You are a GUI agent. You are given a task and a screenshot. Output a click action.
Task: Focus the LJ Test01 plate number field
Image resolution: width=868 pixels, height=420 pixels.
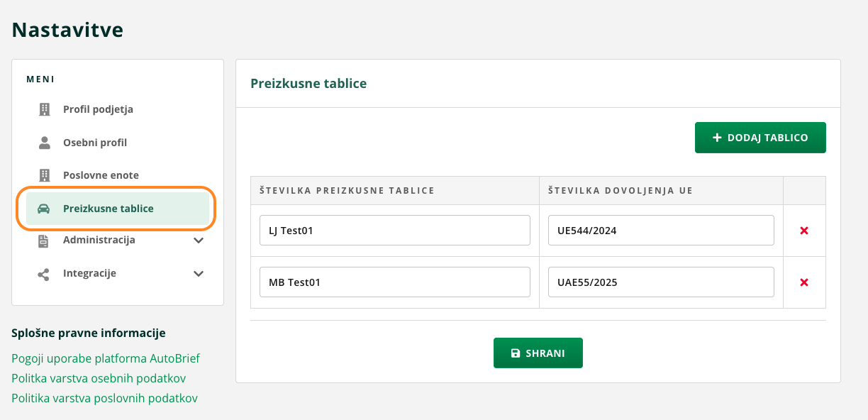tap(394, 231)
